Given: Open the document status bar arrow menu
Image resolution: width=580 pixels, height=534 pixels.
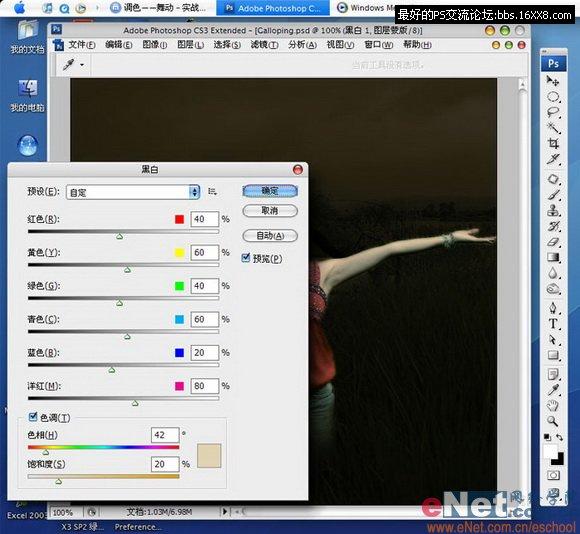Looking at the screenshot, I should [x=224, y=512].
